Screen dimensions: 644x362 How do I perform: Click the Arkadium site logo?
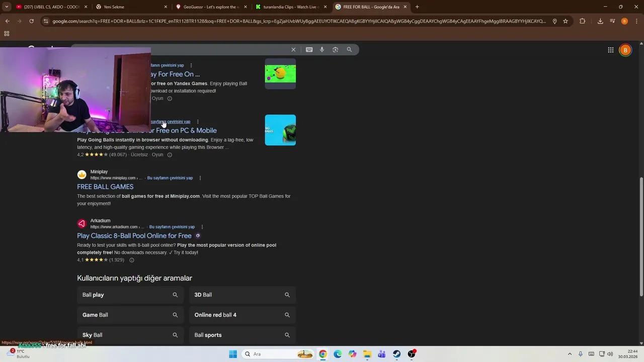point(82,224)
